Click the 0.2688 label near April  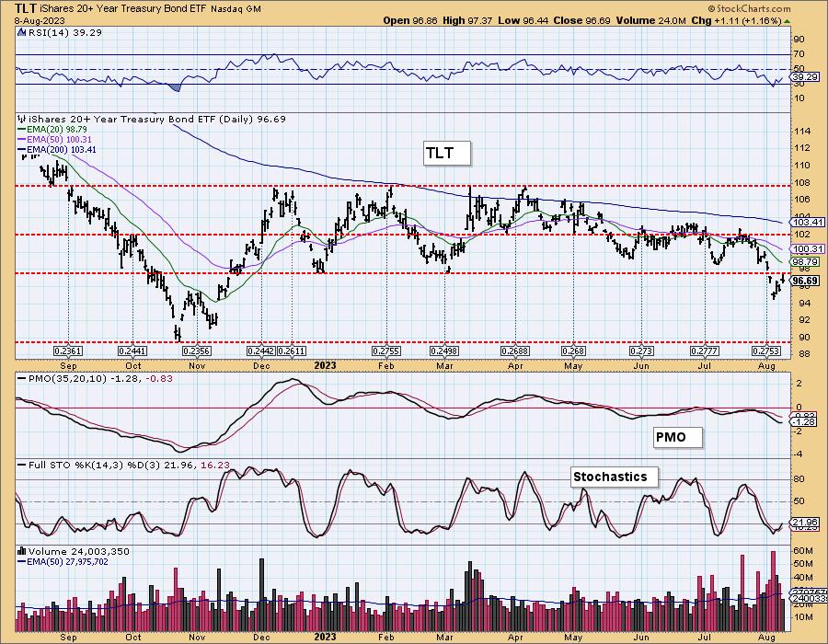click(515, 351)
